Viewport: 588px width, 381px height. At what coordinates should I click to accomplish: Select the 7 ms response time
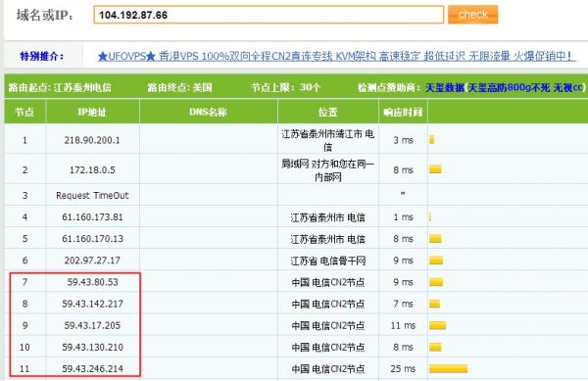click(403, 304)
